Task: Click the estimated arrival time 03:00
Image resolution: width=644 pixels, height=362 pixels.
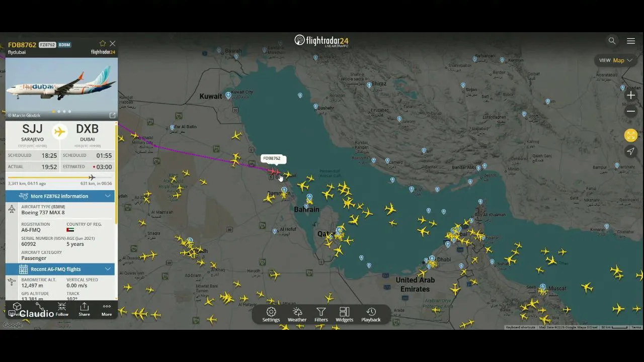Action: coord(104,167)
